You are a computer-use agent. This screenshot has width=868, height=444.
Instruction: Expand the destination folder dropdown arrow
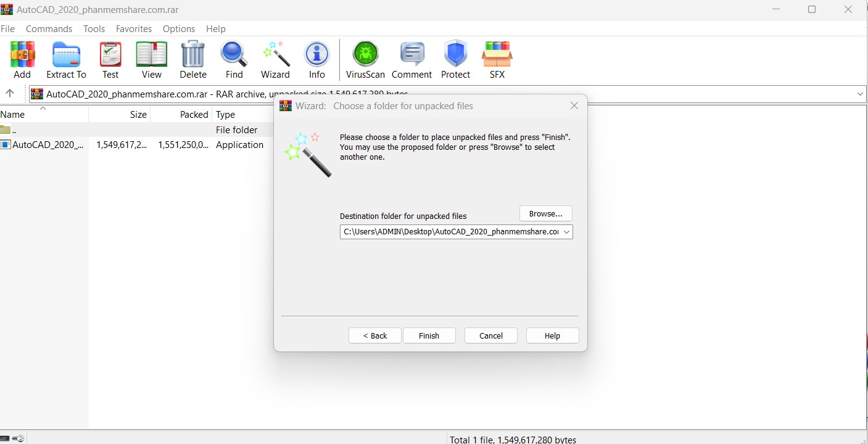[x=567, y=232]
